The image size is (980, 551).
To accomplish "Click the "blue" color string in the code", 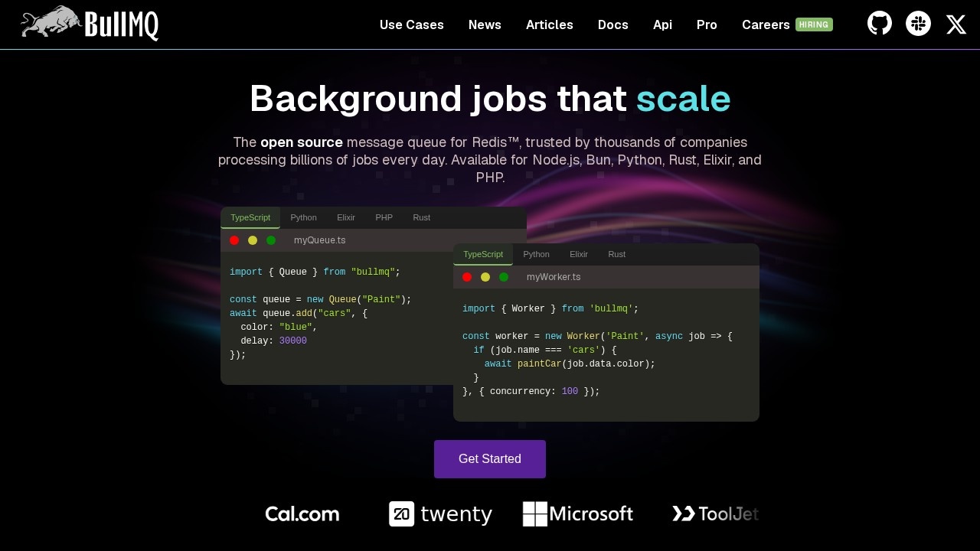I will point(296,328).
